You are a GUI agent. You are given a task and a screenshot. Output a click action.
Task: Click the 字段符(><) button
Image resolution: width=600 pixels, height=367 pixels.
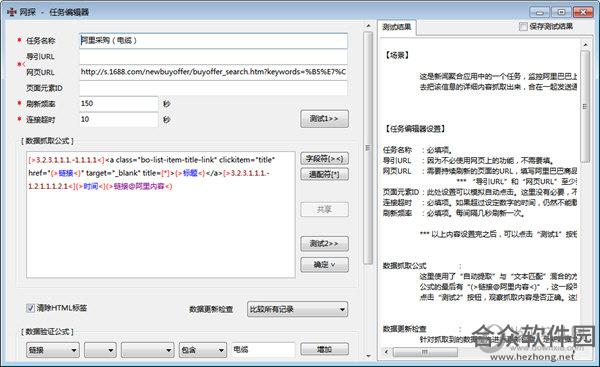pos(324,158)
